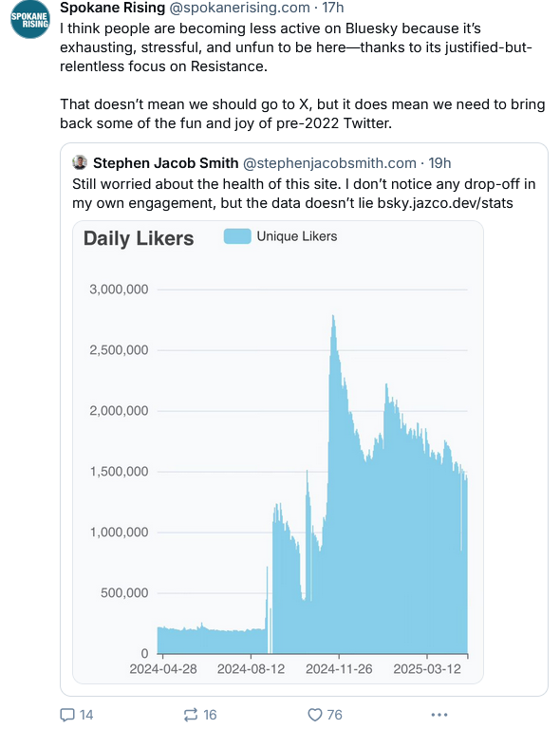Click the Spokane Rising avatar

pos(30,19)
